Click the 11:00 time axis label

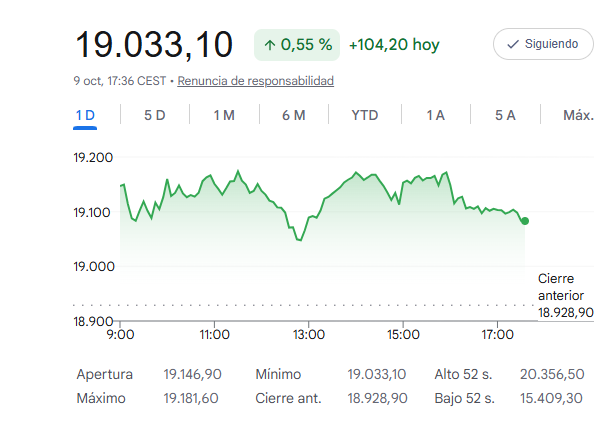tap(214, 335)
